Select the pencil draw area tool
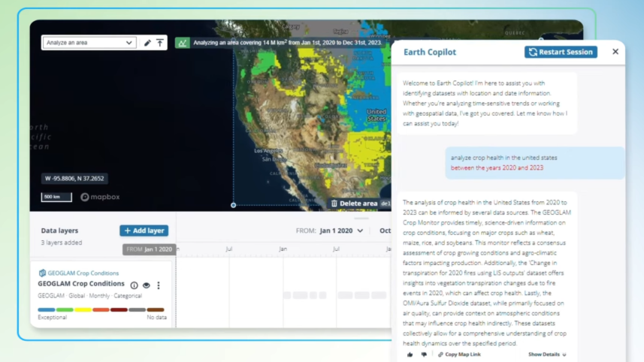 pyautogui.click(x=147, y=43)
